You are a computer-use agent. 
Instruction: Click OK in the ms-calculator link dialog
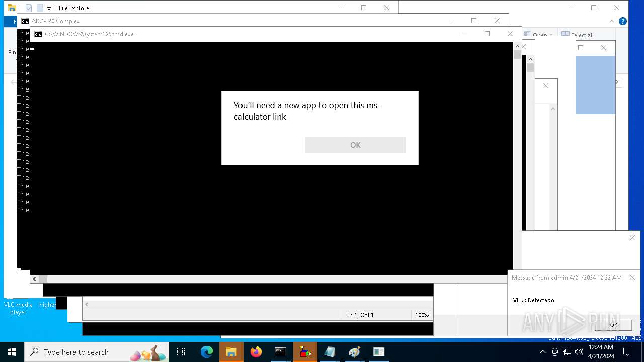355,145
